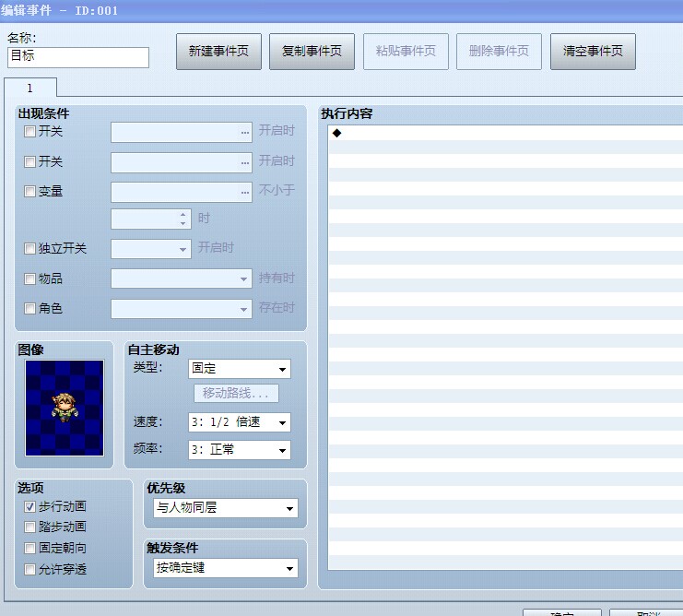Screen dimensions: 683x616
Task: Click the 清空事件页 button
Action: tap(593, 52)
